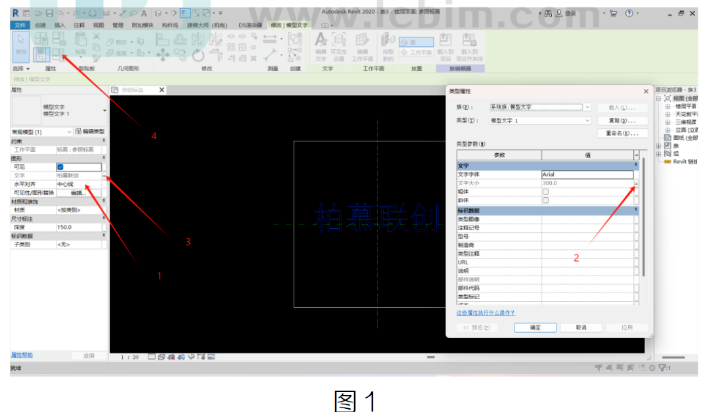
Task: Click the 深度 value field showing 150.0
Action: (x=79, y=227)
